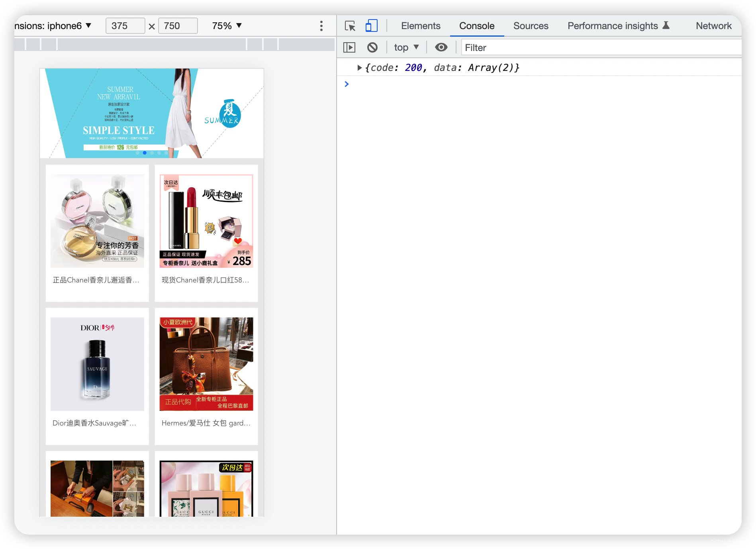This screenshot has height=549, width=756.
Task: Clear the console with the ban icon
Action: click(x=372, y=47)
